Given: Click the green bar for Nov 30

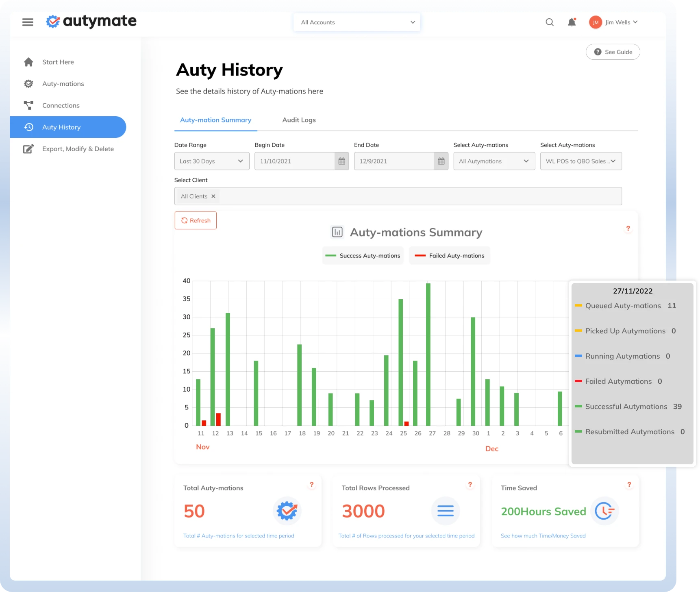Looking at the screenshot, I should point(473,371).
